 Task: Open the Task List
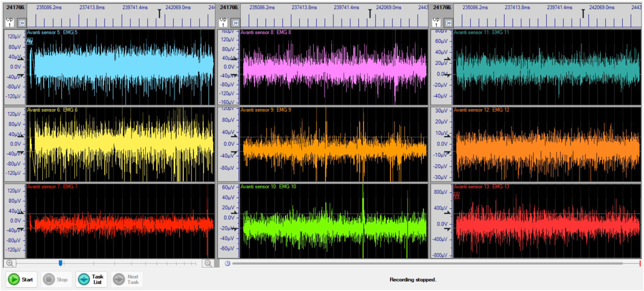tap(91, 279)
